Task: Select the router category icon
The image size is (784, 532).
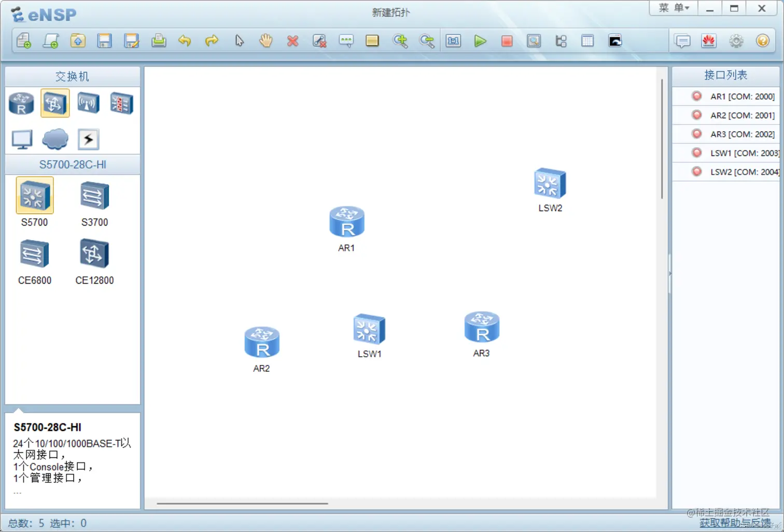Action: pos(21,103)
